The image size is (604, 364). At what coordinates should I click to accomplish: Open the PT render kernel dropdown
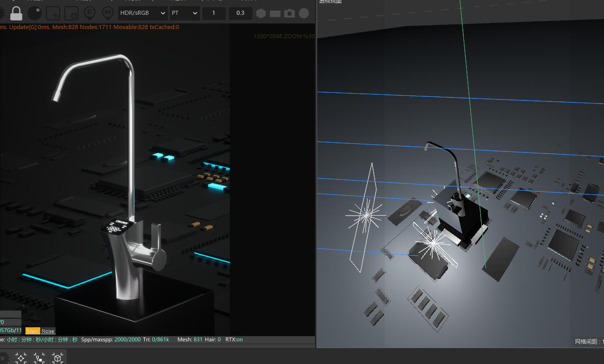(185, 13)
